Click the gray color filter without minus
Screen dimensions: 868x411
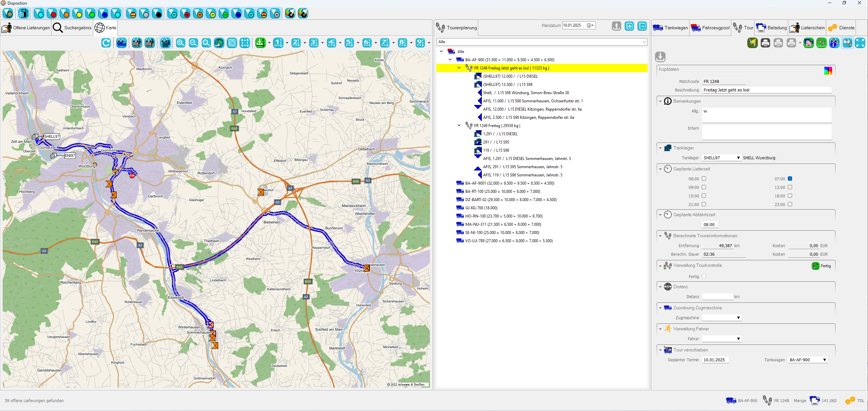click(x=144, y=13)
